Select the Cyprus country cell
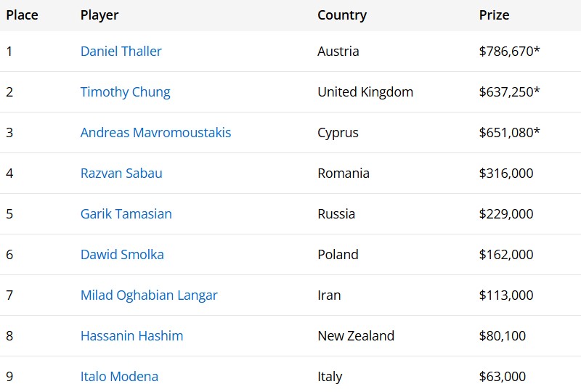 pos(338,133)
